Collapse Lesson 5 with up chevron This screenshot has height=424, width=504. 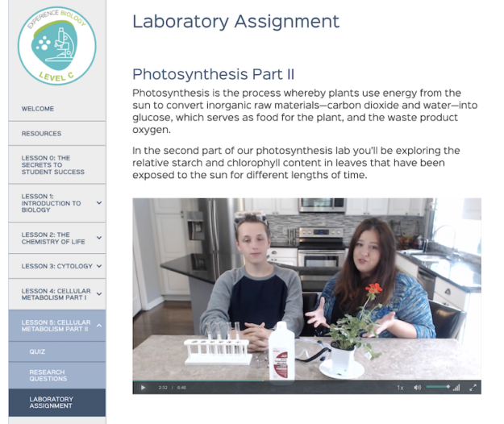click(99, 326)
